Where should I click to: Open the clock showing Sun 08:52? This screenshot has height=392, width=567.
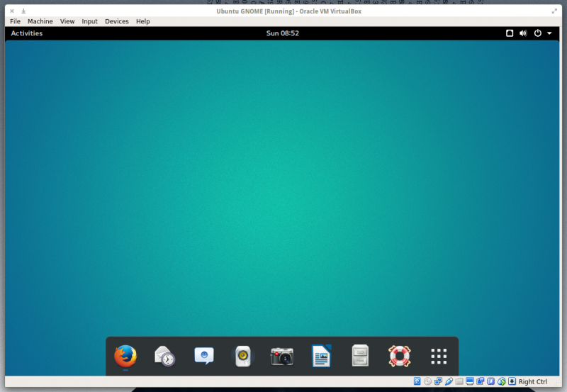pos(283,33)
